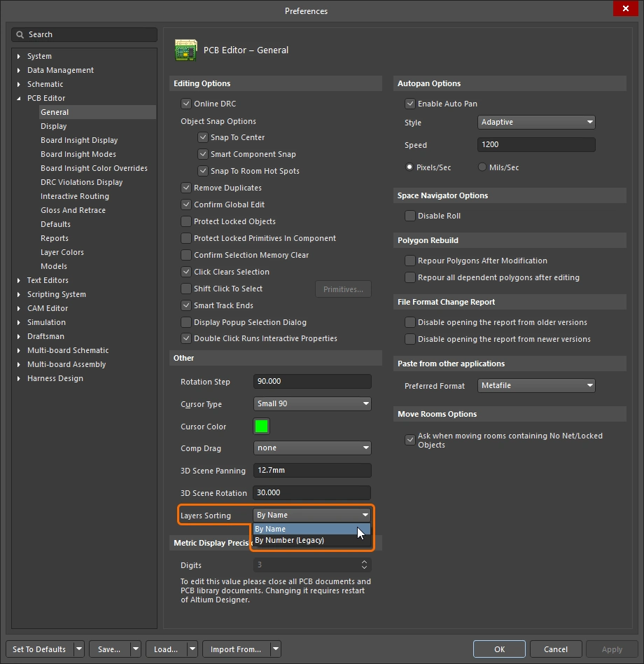The image size is (644, 664).
Task: Disable Snap To Room Hot Spots
Action: coord(203,171)
